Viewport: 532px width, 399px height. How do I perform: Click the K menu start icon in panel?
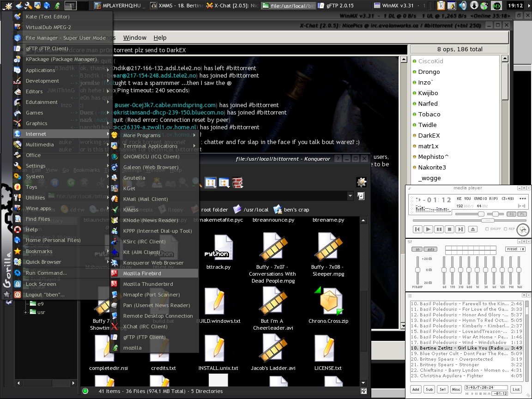(x=7, y=6)
